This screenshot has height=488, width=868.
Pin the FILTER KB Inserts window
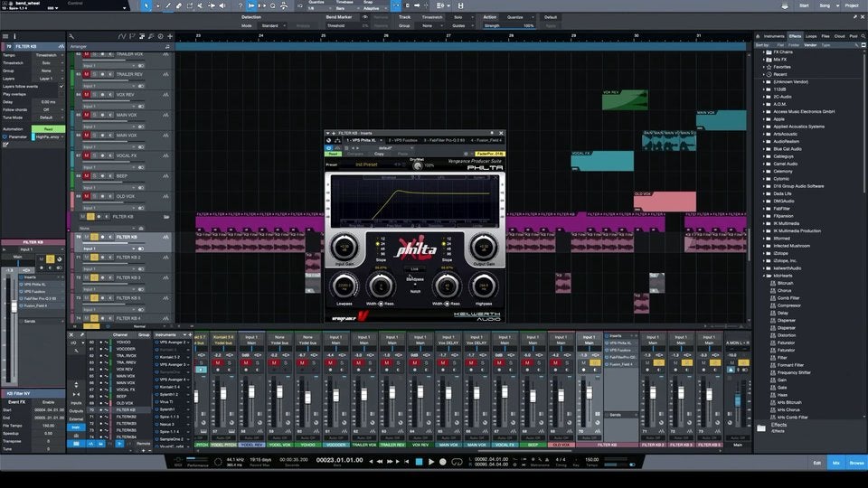[x=492, y=133]
